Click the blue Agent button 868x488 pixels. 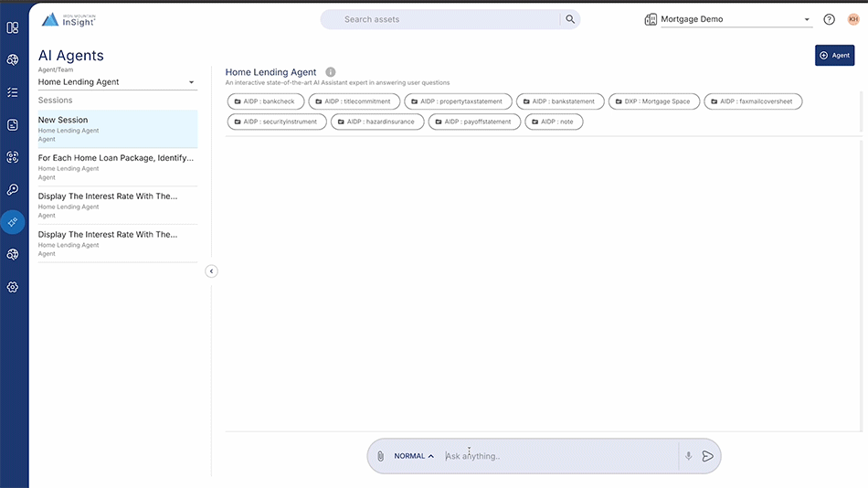pos(834,56)
